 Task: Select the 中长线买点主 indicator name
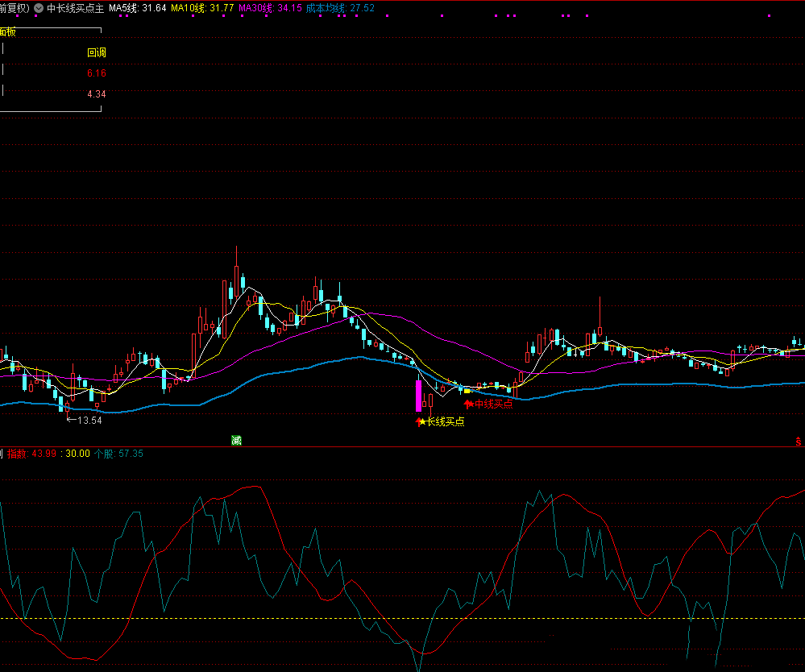[x=76, y=8]
